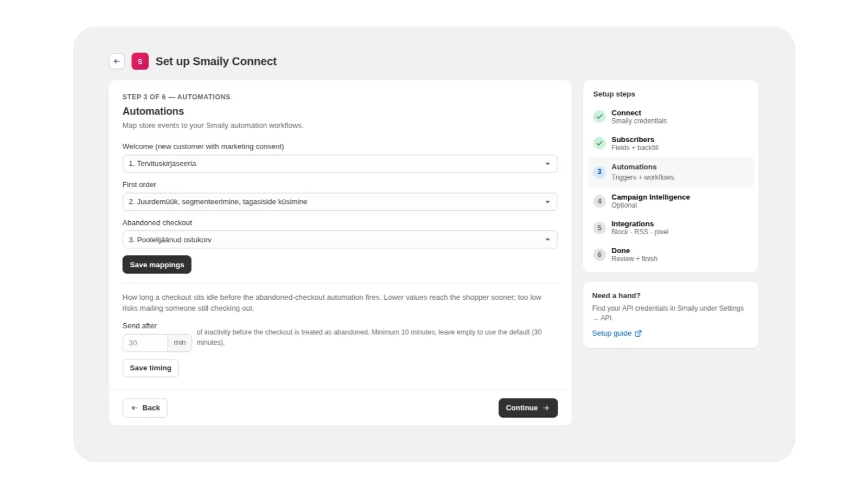Click the 'Block · RSS · pixel' step subtitle
The height and width of the screenshot is (488, 868).
[x=640, y=232]
